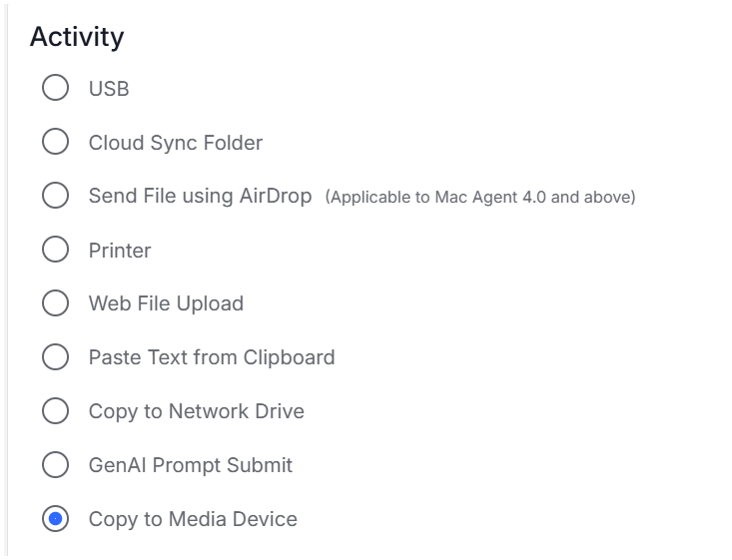Choose the Cloud Sync Folder radio option
This screenshot has height=560, width=732.
[55, 142]
